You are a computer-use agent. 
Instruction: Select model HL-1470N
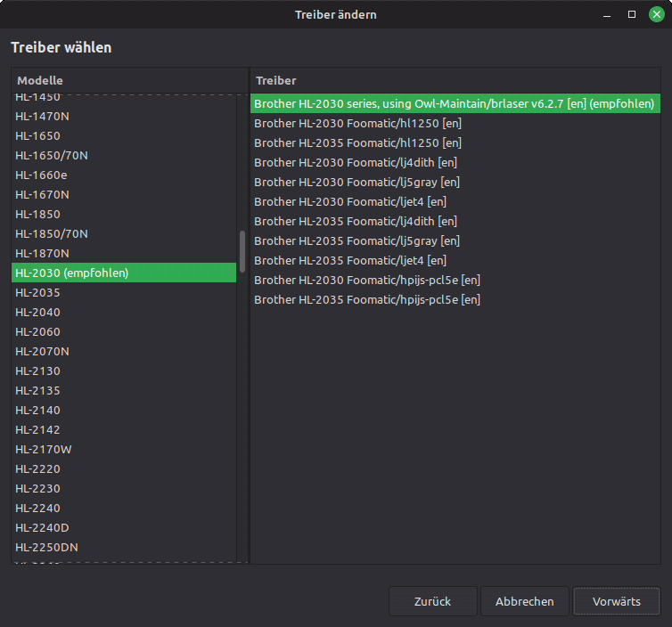coord(124,116)
